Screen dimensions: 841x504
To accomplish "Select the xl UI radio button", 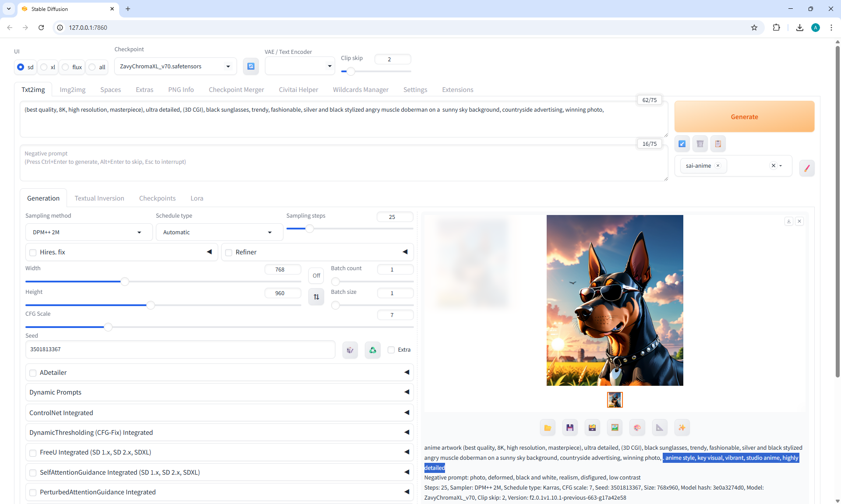I will (44, 67).
